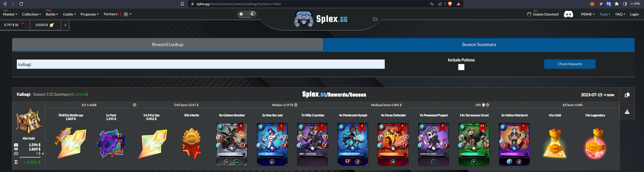644x172 pixels.
Task: Open the Google Translate extension icon
Action: pos(609,4)
